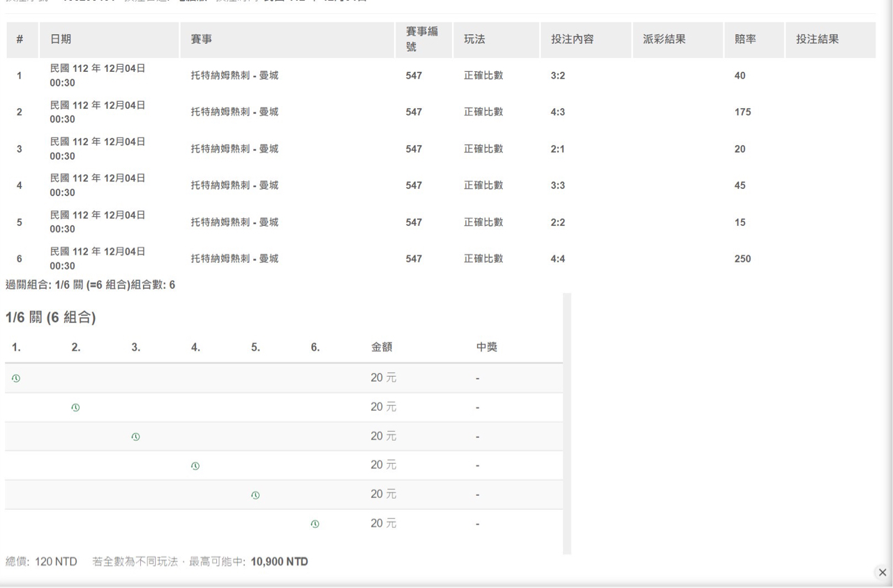
Task: Click the pending clock icon under column 3
Action: coord(135,437)
